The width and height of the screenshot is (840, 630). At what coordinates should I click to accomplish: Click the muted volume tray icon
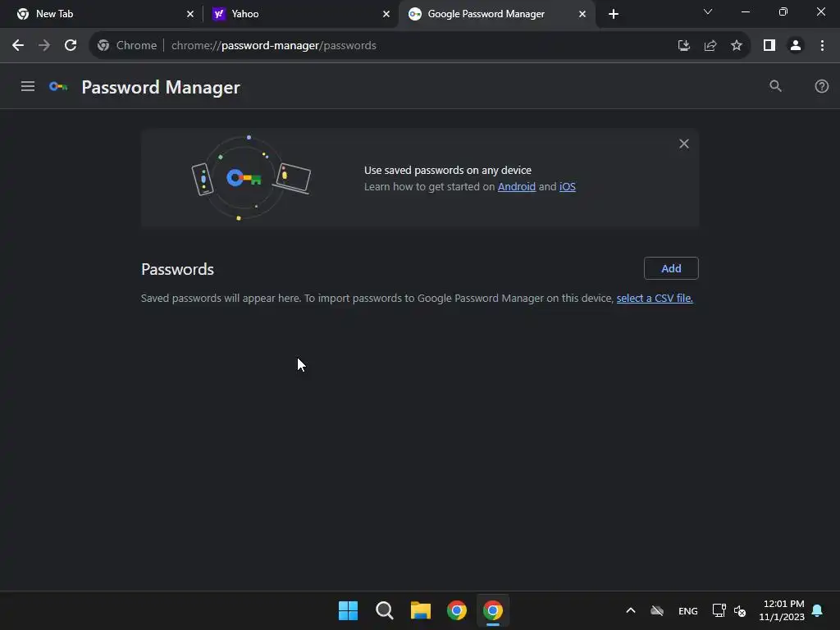[x=740, y=610]
